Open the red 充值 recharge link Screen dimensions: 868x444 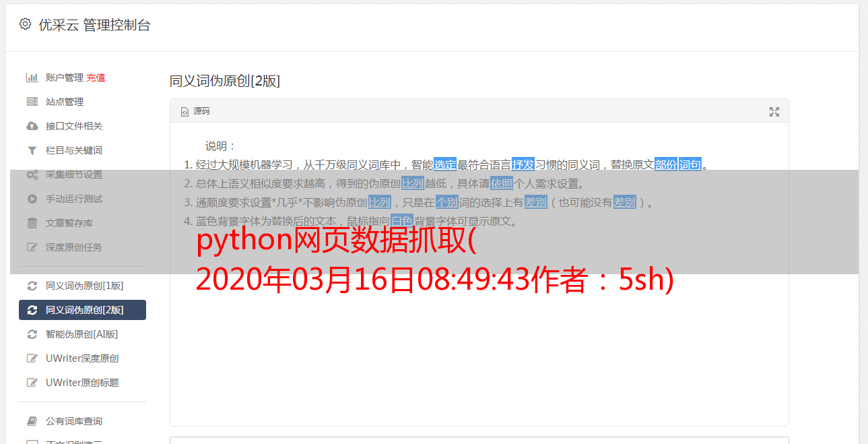(96, 77)
